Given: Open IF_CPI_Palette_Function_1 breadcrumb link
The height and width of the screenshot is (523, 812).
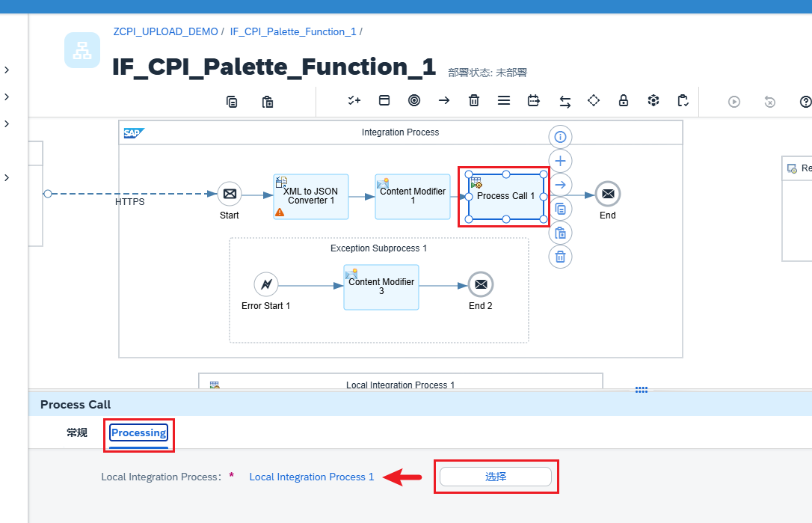Looking at the screenshot, I should click(293, 31).
